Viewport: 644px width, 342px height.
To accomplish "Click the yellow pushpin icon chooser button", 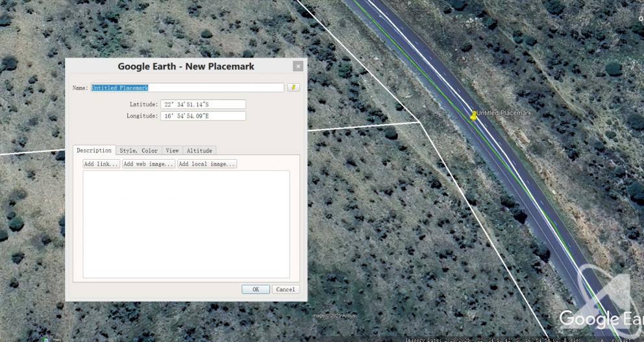I will pyautogui.click(x=293, y=88).
